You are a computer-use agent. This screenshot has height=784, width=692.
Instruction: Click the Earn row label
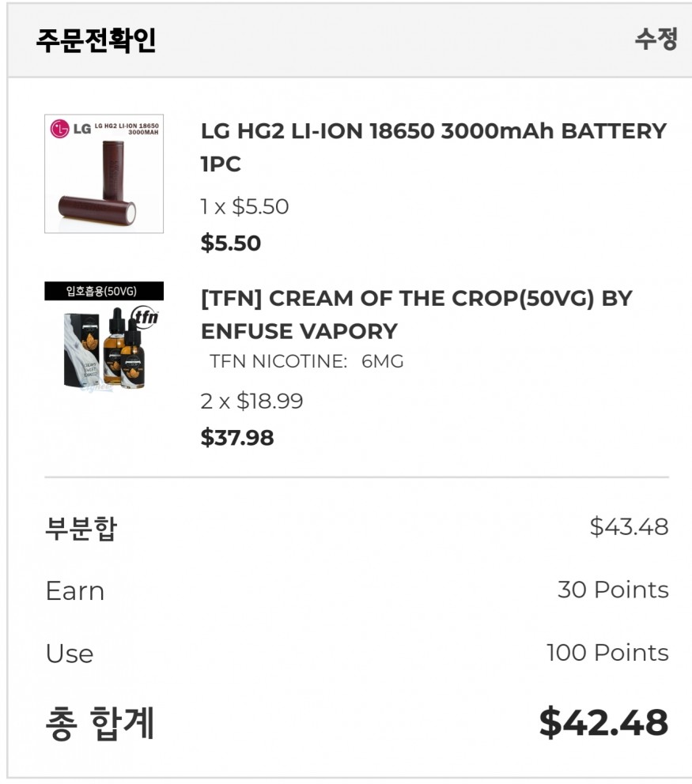point(75,591)
